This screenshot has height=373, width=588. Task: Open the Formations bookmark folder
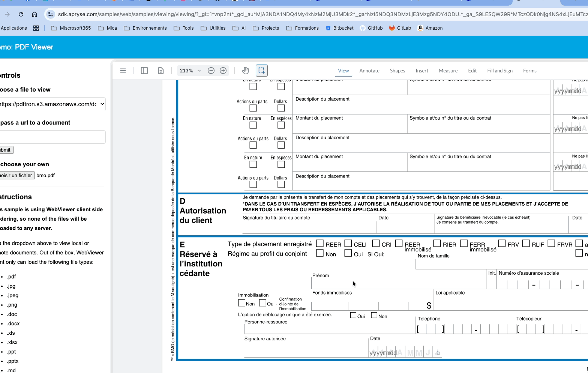302,28
